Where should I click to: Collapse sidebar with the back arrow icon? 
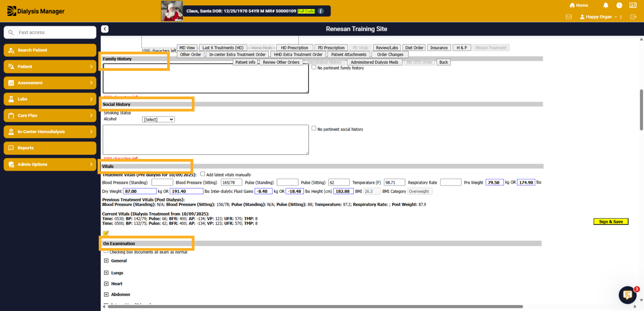105,29
